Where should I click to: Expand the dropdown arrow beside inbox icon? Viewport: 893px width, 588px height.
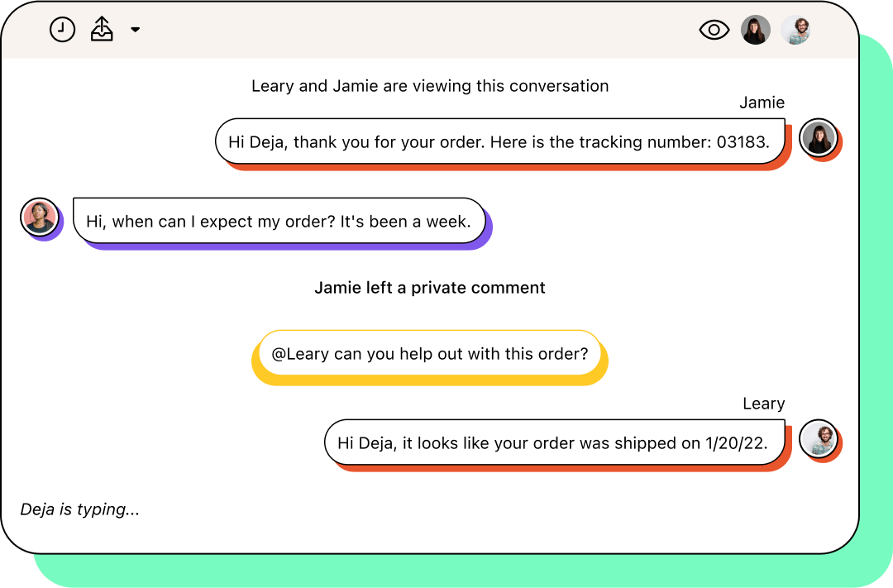(135, 30)
